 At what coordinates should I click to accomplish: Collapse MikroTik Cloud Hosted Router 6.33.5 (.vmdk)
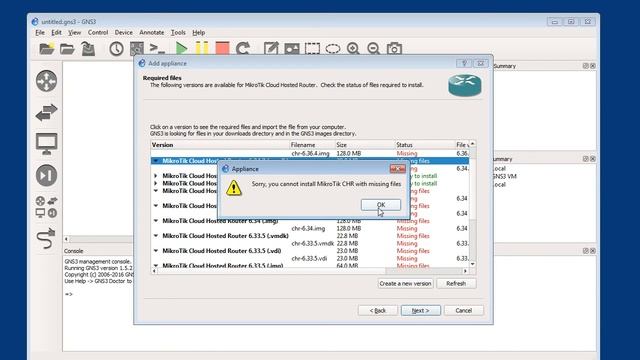click(156, 236)
